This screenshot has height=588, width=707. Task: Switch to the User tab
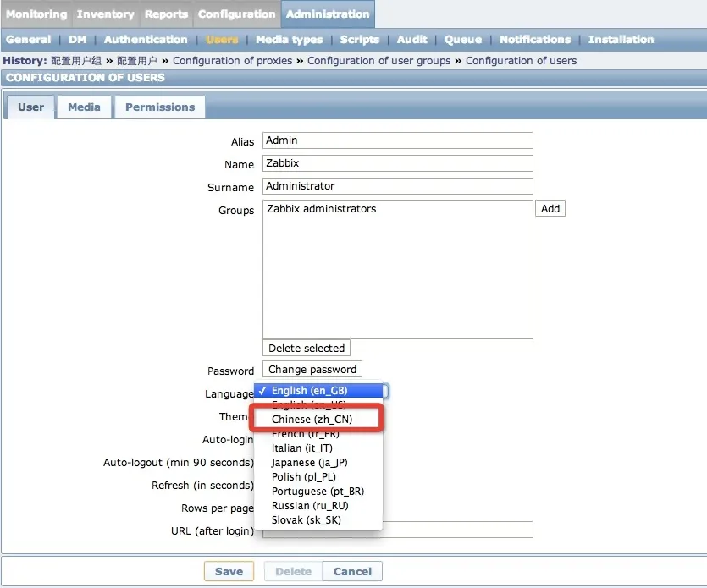[x=30, y=107]
